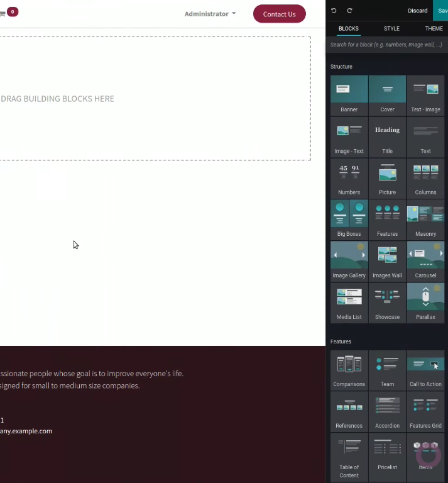Choose the Call to Action block
448x483 pixels.
pos(425,370)
